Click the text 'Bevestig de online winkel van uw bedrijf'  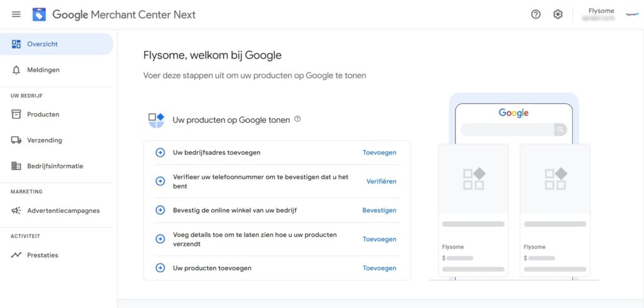click(235, 210)
